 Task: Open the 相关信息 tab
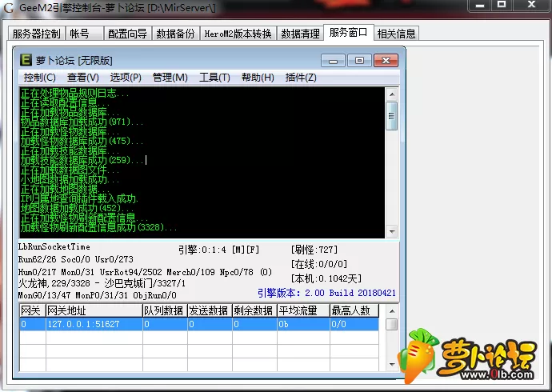(x=396, y=34)
